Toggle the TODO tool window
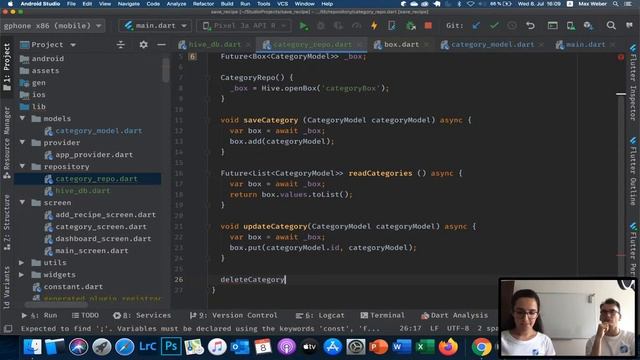The image size is (640, 360). [85, 316]
